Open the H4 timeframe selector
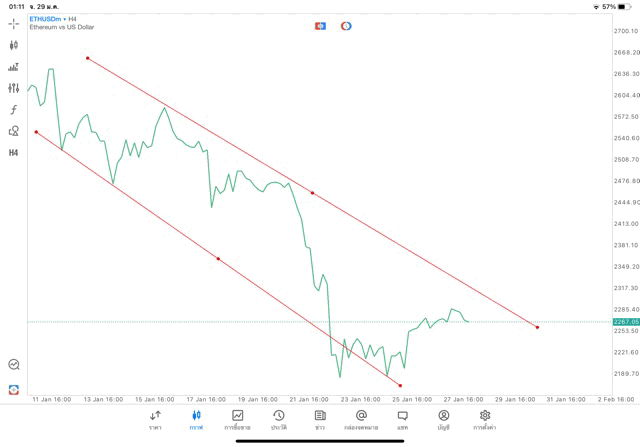The image size is (640, 447). [14, 152]
